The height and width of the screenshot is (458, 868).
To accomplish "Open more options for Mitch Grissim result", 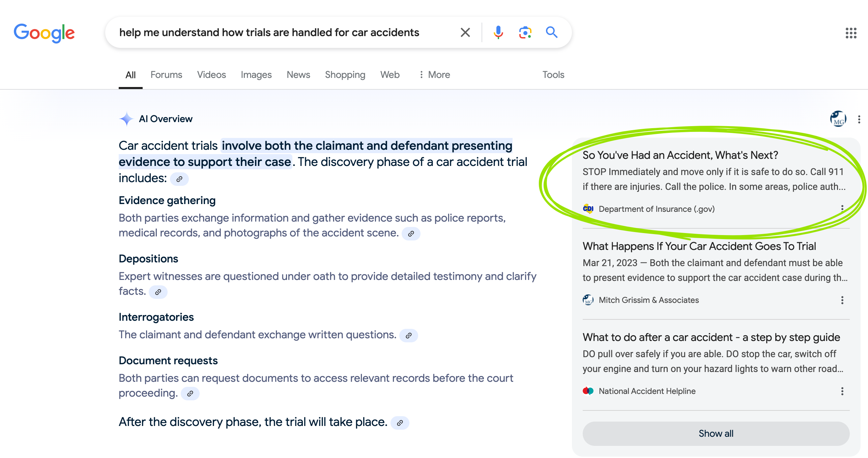I will click(842, 300).
